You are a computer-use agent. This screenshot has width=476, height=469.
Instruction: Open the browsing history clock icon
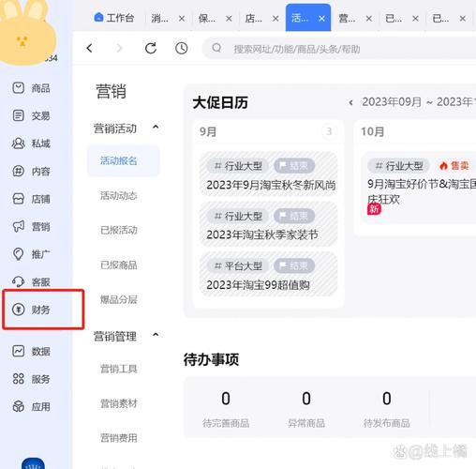pyautogui.click(x=182, y=48)
